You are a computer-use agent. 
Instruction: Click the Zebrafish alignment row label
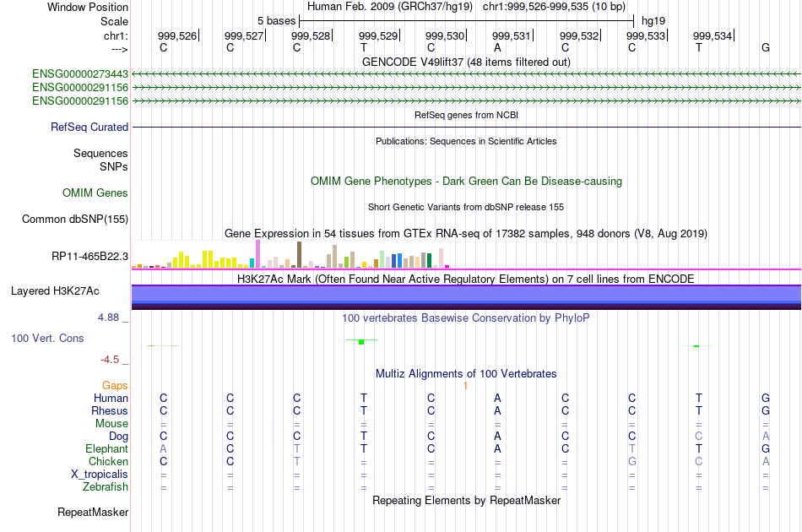106,486
